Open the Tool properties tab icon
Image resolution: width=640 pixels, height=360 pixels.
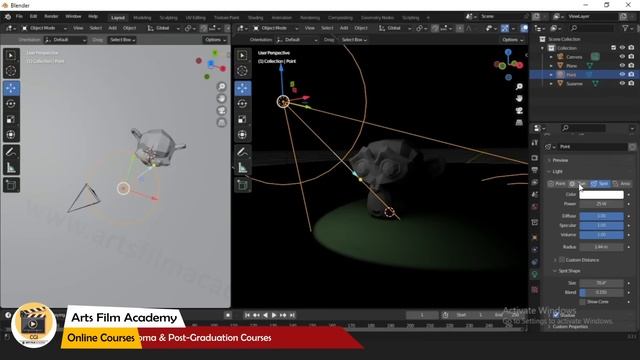click(535, 143)
